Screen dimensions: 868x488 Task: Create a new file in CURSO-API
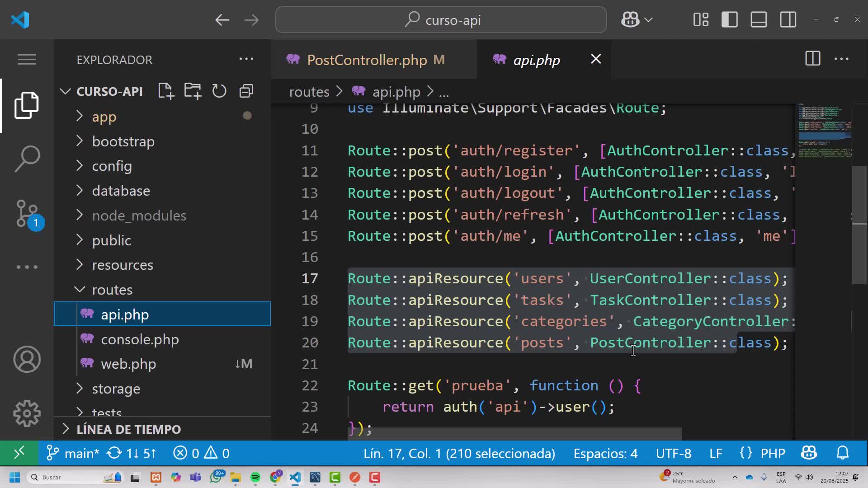(x=166, y=91)
